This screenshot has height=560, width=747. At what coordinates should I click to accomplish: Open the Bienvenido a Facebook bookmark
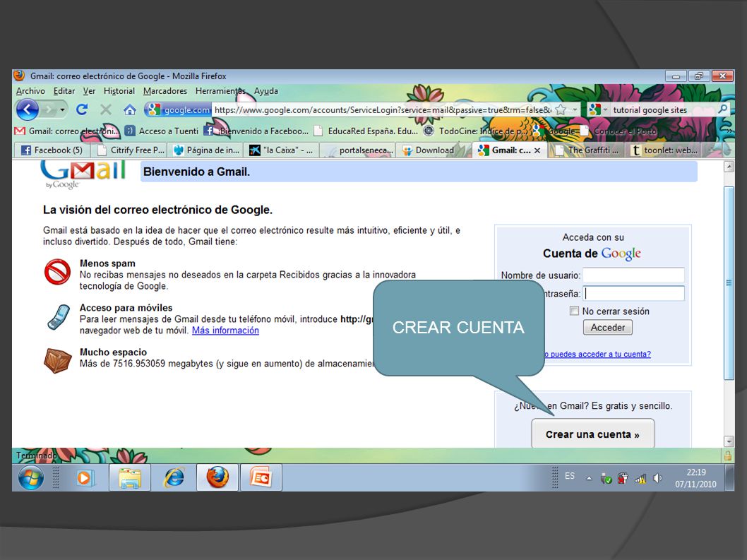point(256,131)
